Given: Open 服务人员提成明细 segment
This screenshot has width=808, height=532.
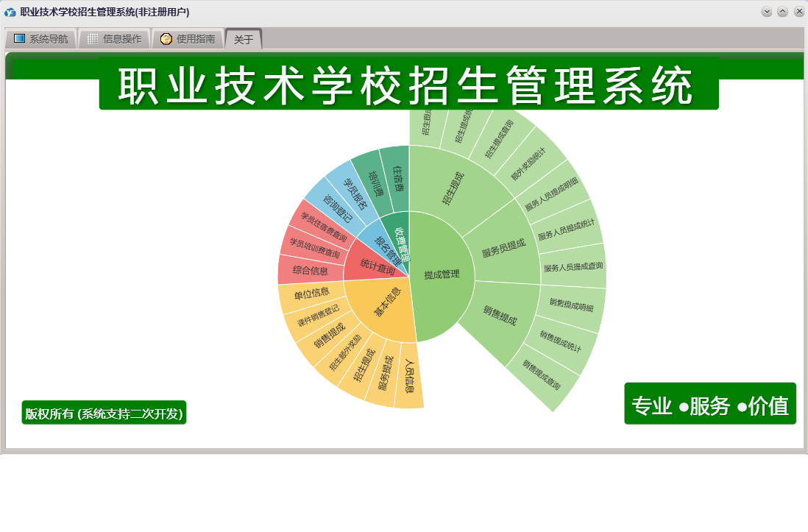Looking at the screenshot, I should click(551, 194).
